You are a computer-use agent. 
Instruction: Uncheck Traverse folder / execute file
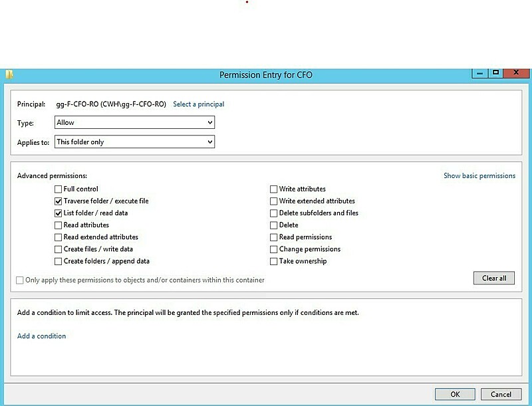click(x=58, y=201)
